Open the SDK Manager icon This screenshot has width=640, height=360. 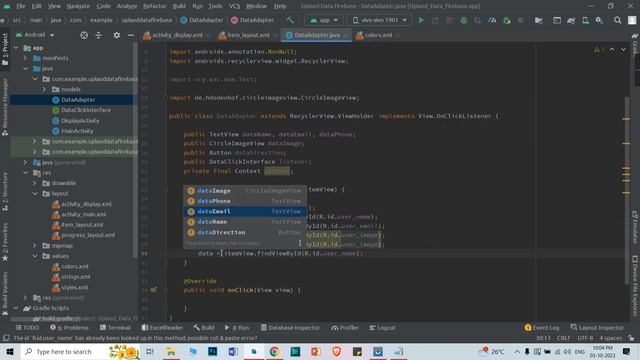(599, 20)
